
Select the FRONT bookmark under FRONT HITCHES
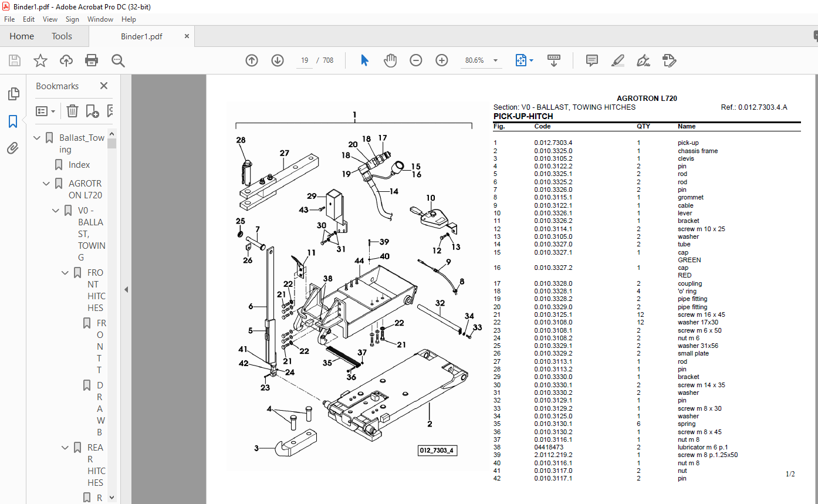pyautogui.click(x=101, y=347)
